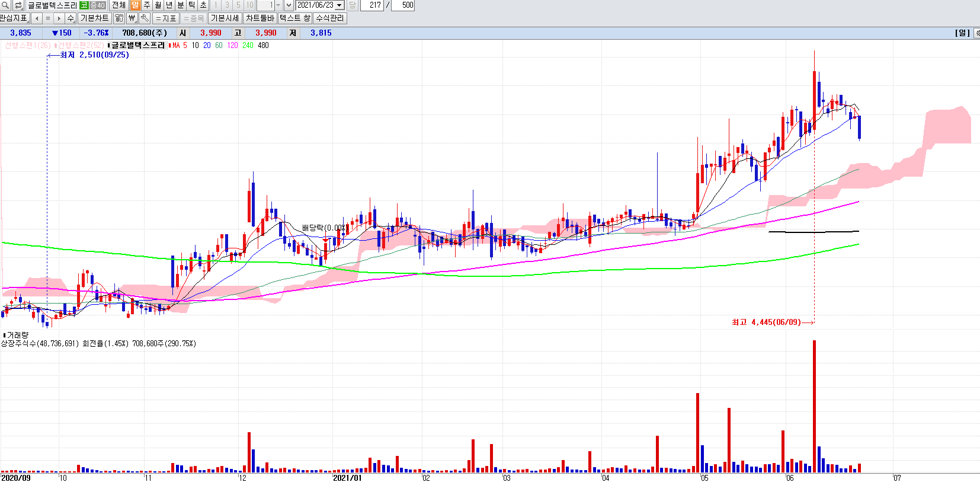Select the 기본차트 button
The height and width of the screenshot is (482, 980).
(x=95, y=18)
